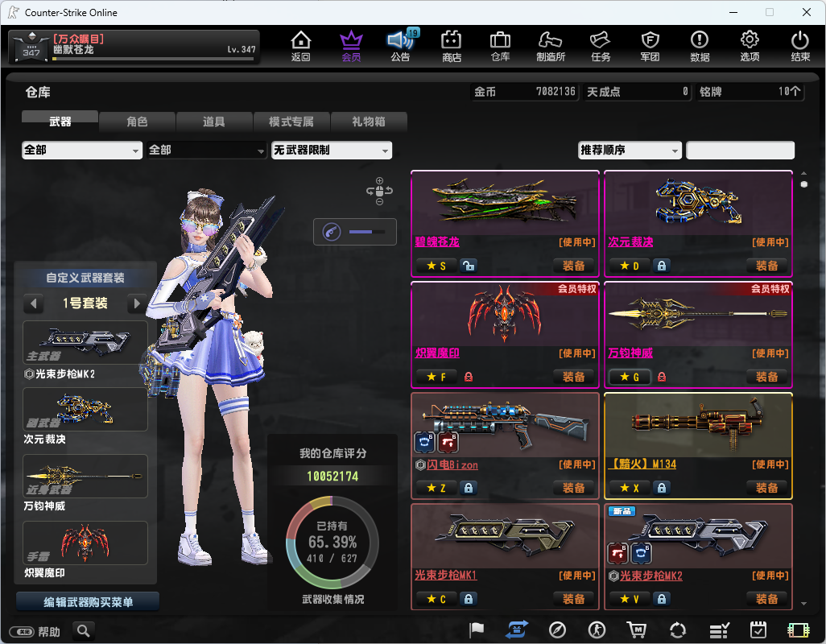Toggle the lock icon on 闪电Bizon
Viewport: 826px width, 644px height.
click(x=469, y=488)
